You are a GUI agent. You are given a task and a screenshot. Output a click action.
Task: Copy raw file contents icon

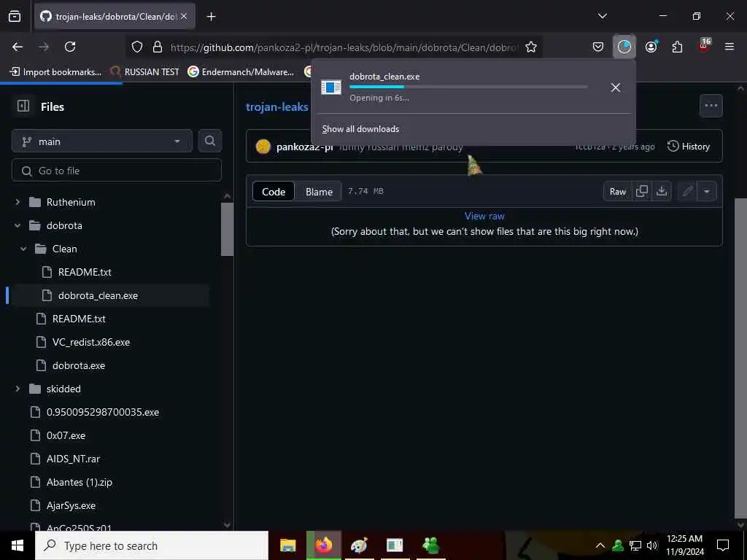point(642,192)
